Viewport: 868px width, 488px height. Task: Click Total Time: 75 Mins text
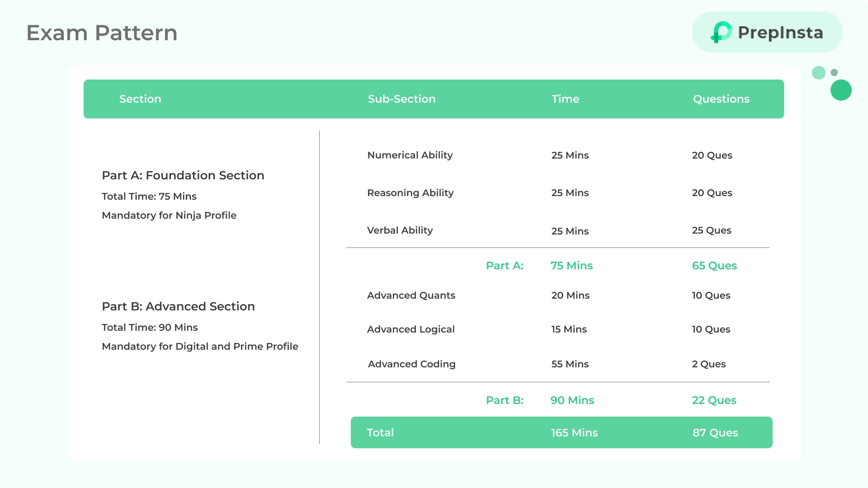click(x=149, y=197)
